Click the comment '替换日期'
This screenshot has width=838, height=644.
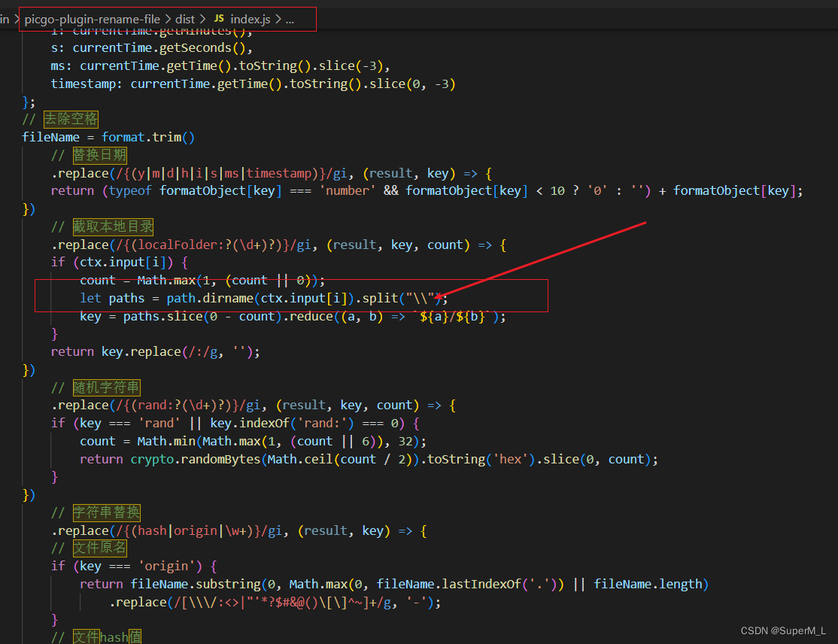click(100, 155)
